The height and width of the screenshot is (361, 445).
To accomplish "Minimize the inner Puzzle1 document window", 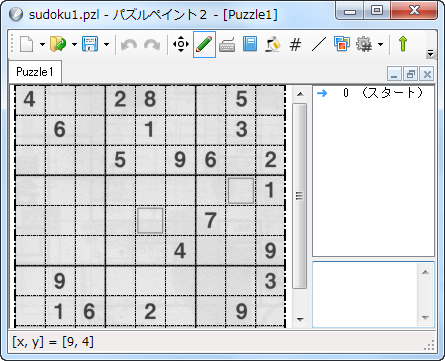I will [x=394, y=74].
